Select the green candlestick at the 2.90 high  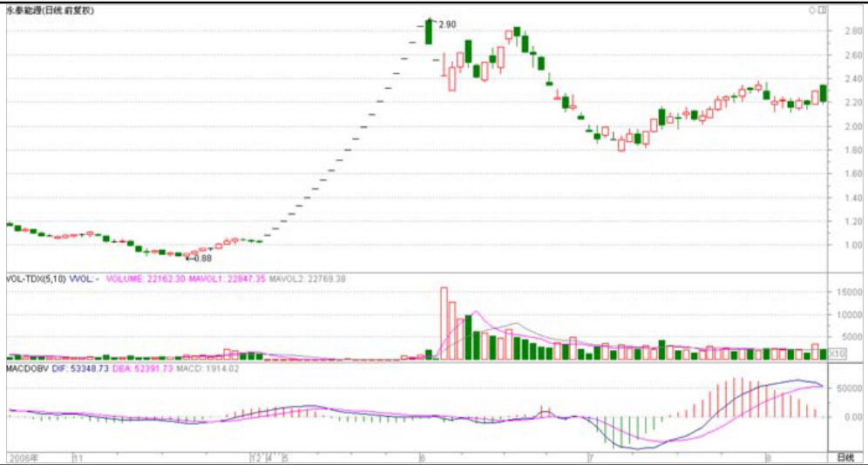click(429, 31)
